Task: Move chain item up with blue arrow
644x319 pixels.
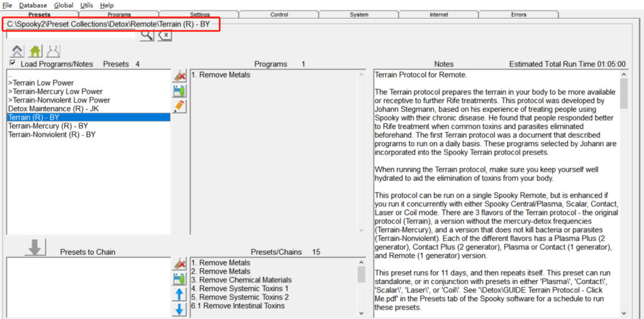Action: pyautogui.click(x=179, y=294)
